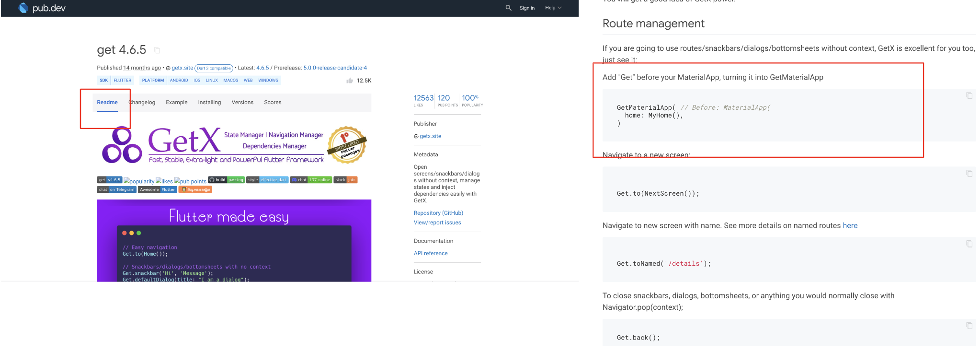
Task: Switch to the Scores tab
Action: point(273,103)
